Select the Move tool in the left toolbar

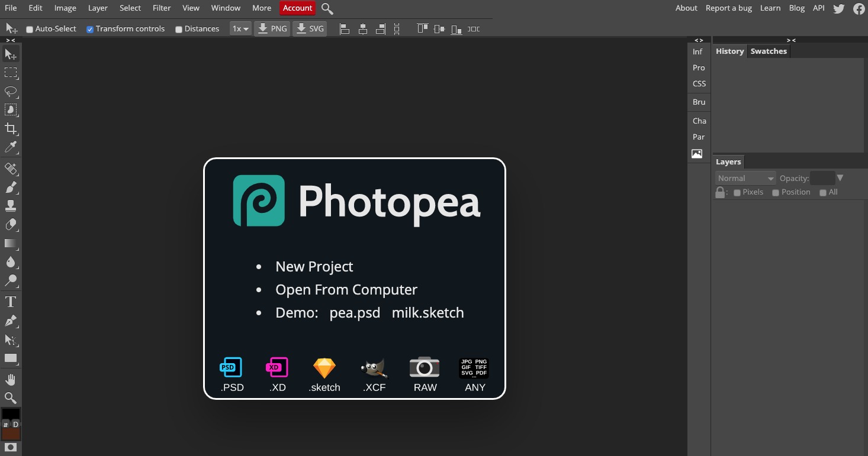(11, 54)
